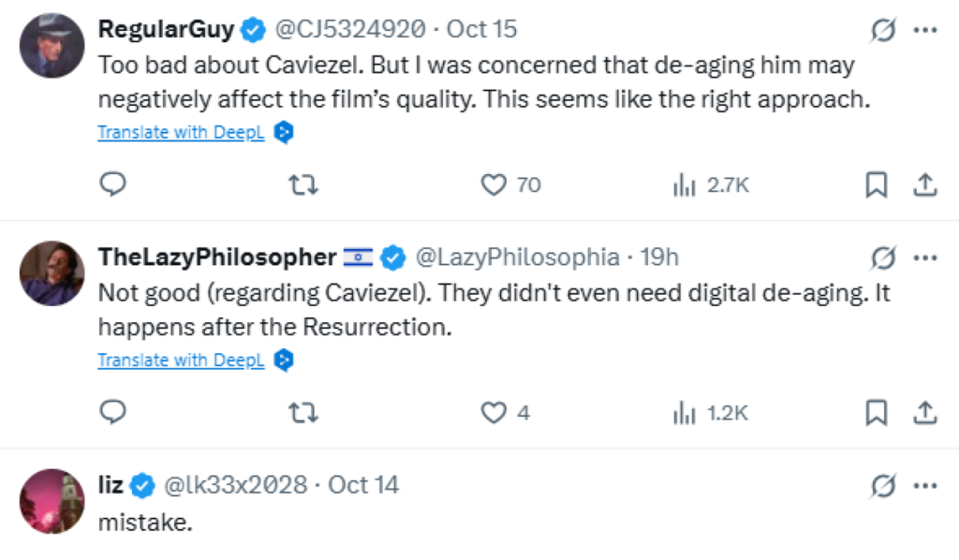
Task: Open Grok icon on RegularGuy's tweet
Action: point(882,30)
